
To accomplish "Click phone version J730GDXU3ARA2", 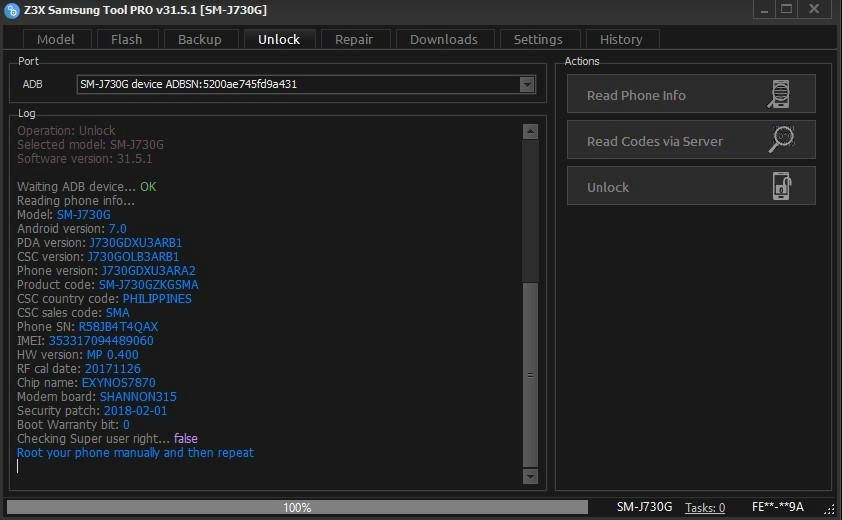I will tap(148, 271).
